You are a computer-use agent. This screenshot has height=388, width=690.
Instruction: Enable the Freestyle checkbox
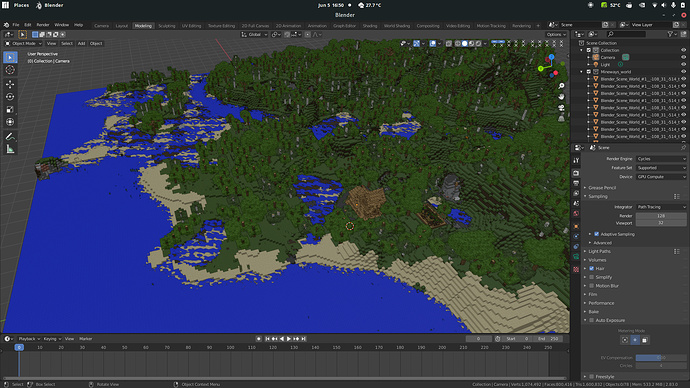pyautogui.click(x=591, y=377)
